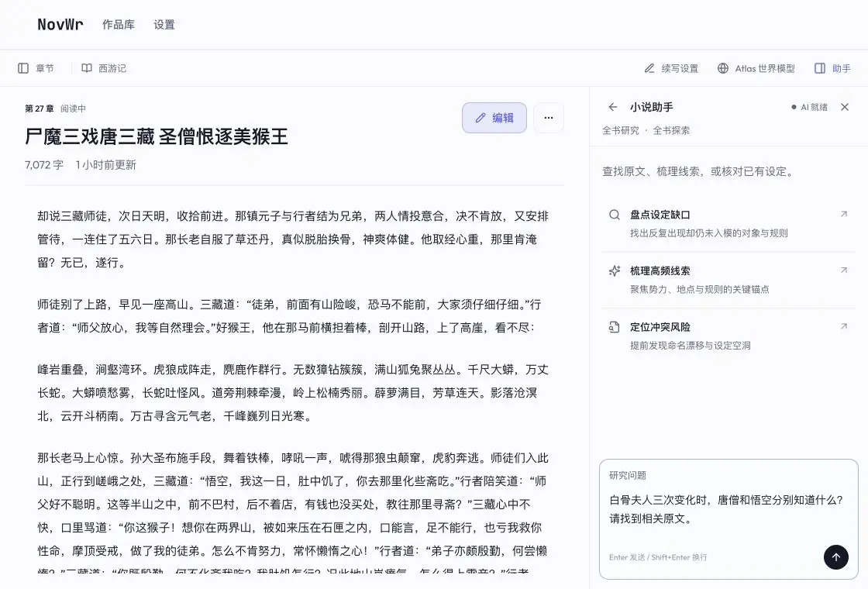Screen dimensions: 868x589
Task: Click the 续写设置 toolbar label
Action: (680, 68)
